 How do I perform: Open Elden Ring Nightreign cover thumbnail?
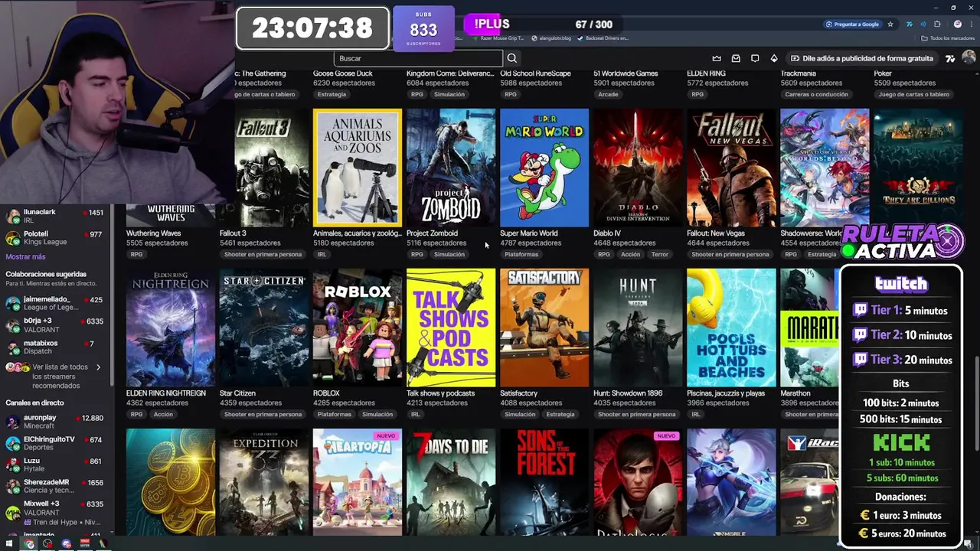(x=170, y=328)
